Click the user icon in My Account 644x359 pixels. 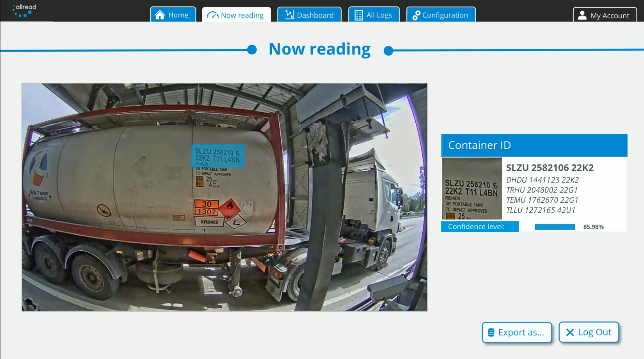(582, 15)
